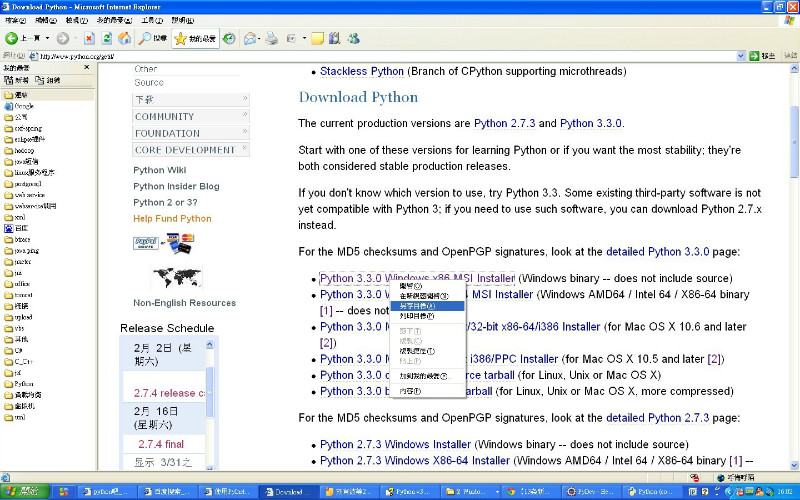Screen dimensions: 800x500
Task: Go back with the green Back arrow
Action: (x=12, y=38)
